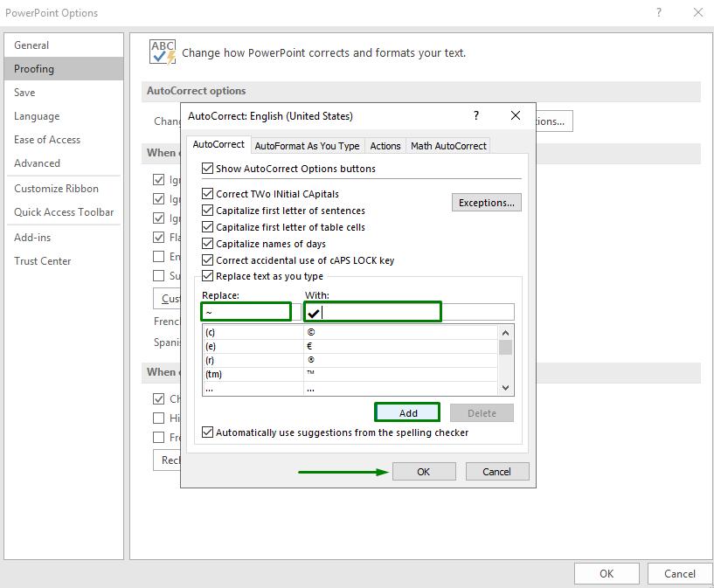Click the PowerPoint Options help question mark
Viewport: 714px width, 588px height.
[658, 12]
